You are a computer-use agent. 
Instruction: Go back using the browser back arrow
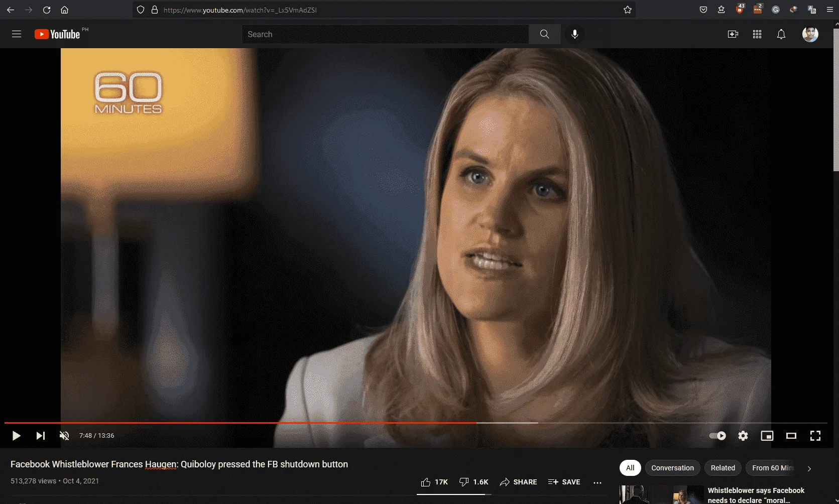click(11, 10)
